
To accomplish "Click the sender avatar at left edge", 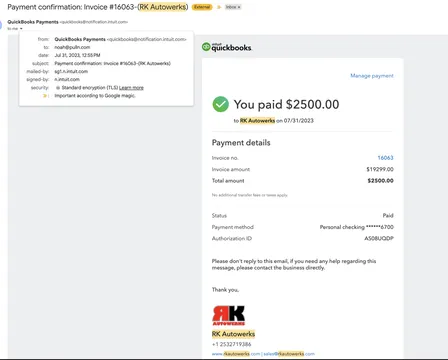I will (x=1, y=25).
